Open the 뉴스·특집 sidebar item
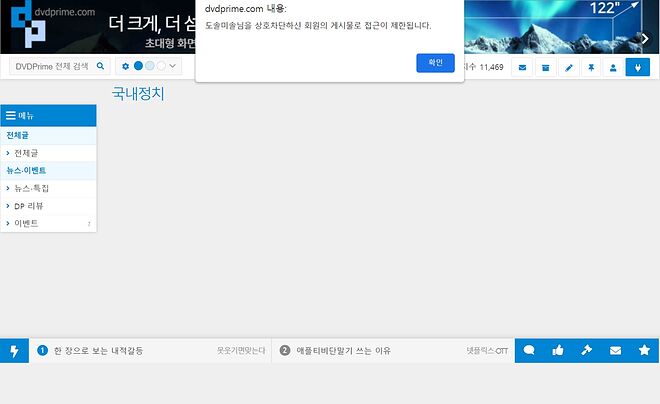Image resolution: width=660 pixels, height=404 pixels. pos(48,188)
